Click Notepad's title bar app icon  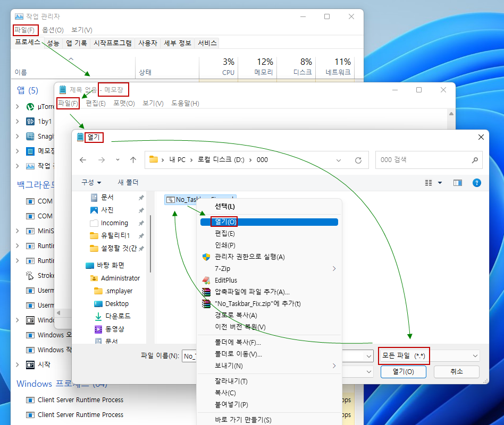pyautogui.click(x=63, y=90)
